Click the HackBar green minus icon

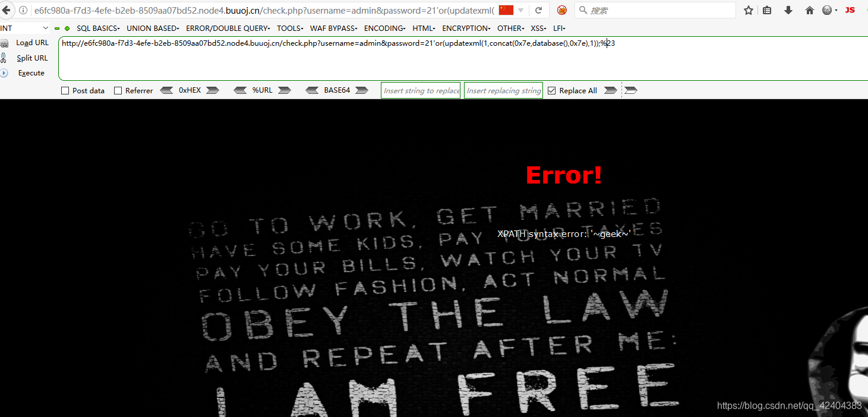coord(56,29)
